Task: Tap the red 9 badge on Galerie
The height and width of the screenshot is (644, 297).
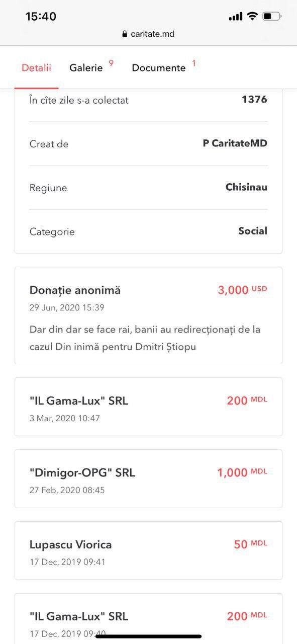Action: [111, 63]
